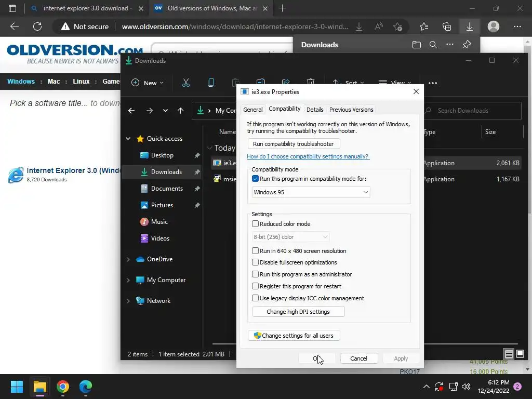
Task: Pin the Downloads panel
Action: (467, 45)
